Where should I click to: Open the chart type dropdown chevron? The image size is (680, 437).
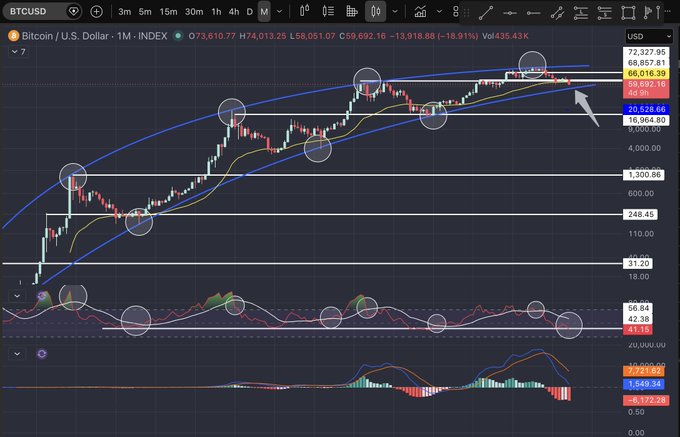point(395,11)
